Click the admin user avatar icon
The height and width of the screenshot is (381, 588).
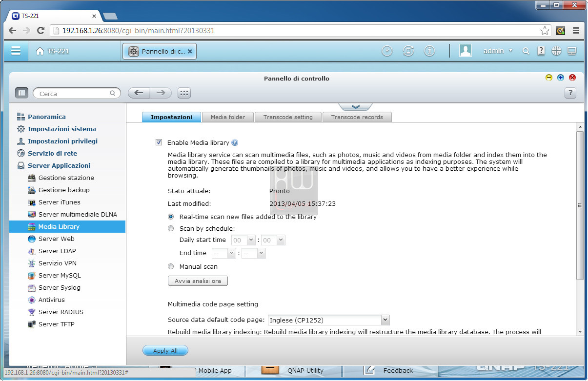pos(466,51)
